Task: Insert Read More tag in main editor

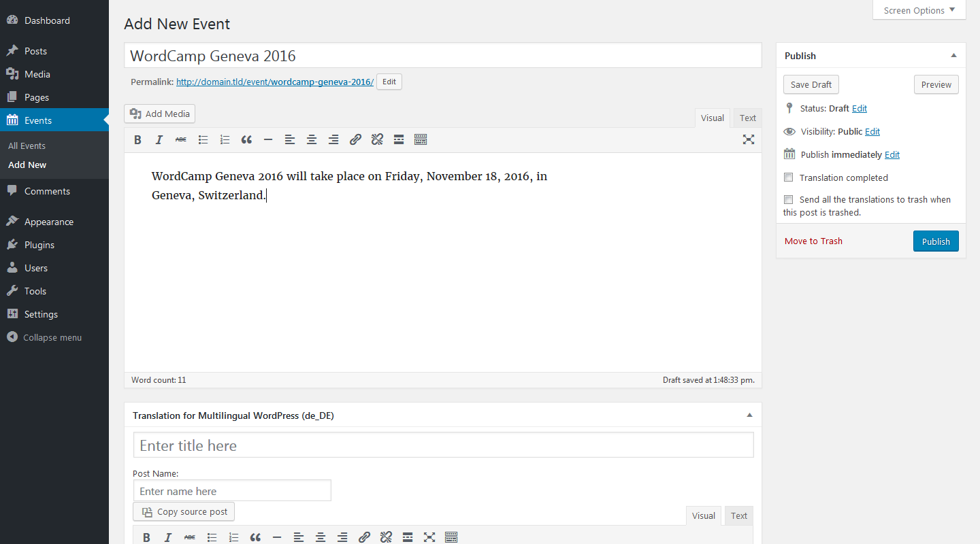Action: [399, 140]
